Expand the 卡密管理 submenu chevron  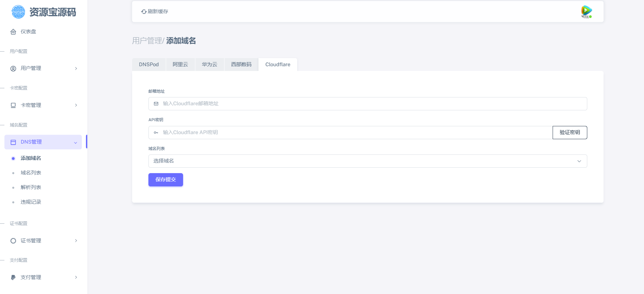pyautogui.click(x=76, y=105)
